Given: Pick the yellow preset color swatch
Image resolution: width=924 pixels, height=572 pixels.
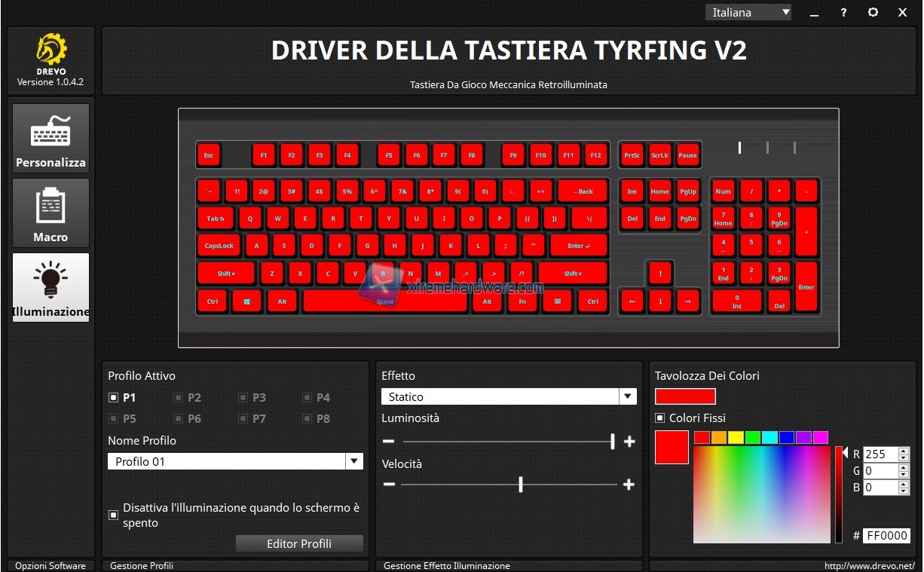Looking at the screenshot, I should 736,437.
